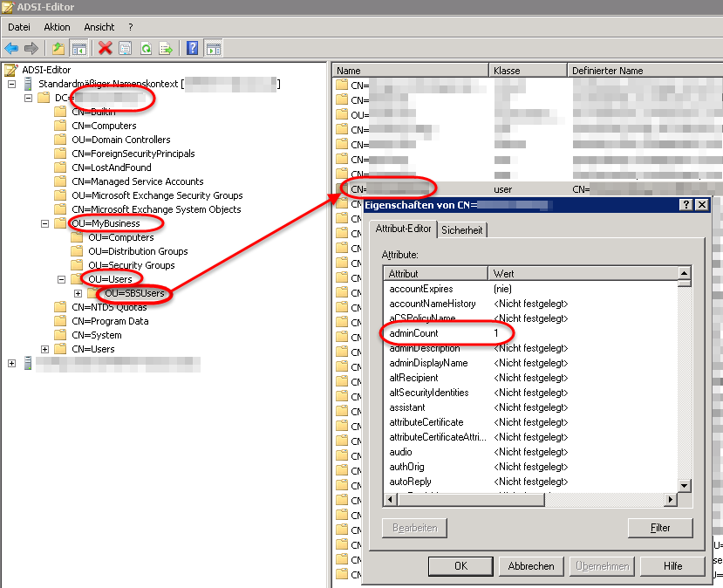Toggle the console tree show/hide icon
This screenshot has height=588, width=723.
(x=78, y=48)
